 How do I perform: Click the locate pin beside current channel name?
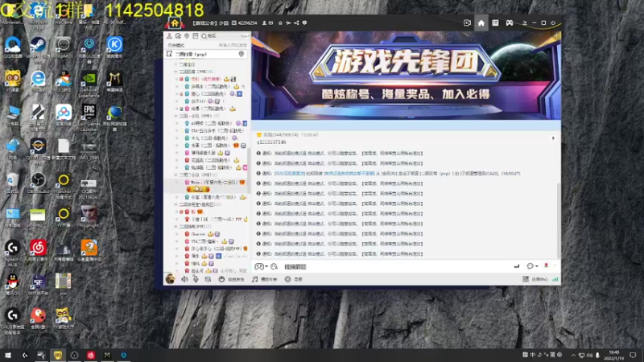point(242,54)
